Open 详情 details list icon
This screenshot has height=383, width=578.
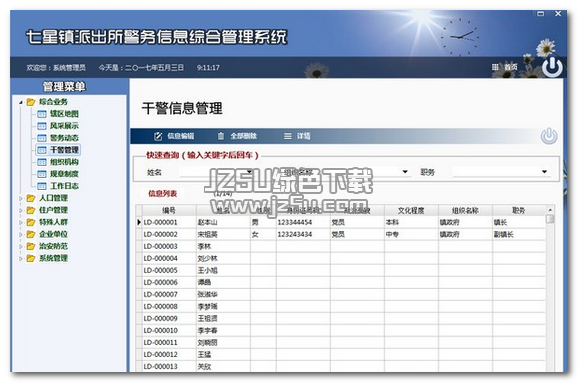coord(288,136)
